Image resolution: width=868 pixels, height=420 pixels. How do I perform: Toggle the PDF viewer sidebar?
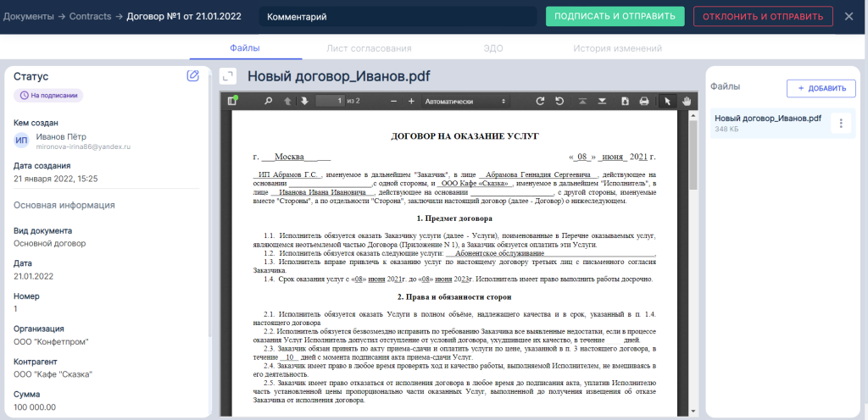(232, 101)
